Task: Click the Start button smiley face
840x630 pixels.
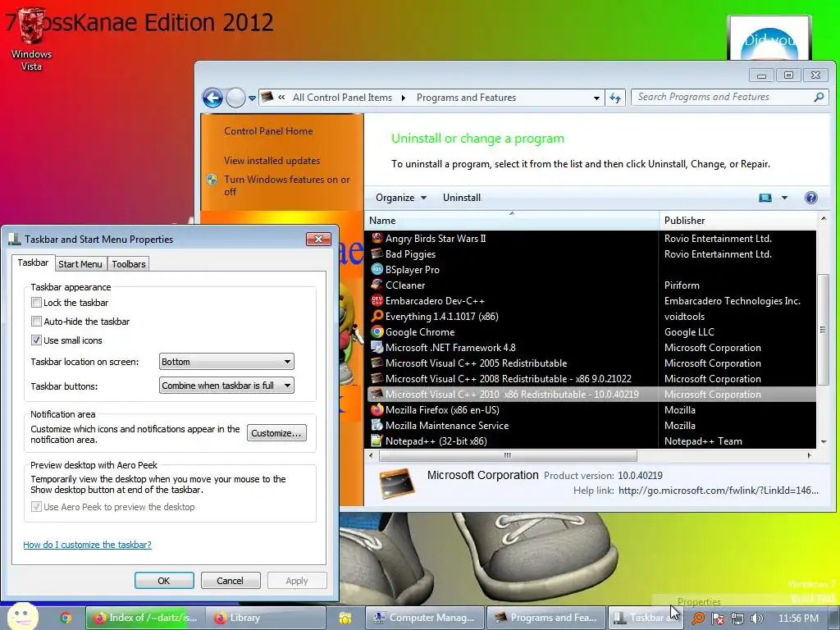Action: coord(22,617)
